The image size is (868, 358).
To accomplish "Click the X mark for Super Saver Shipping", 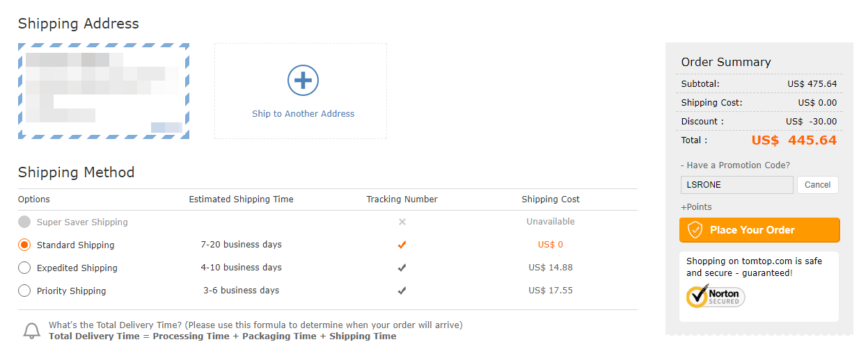I will 402,222.
